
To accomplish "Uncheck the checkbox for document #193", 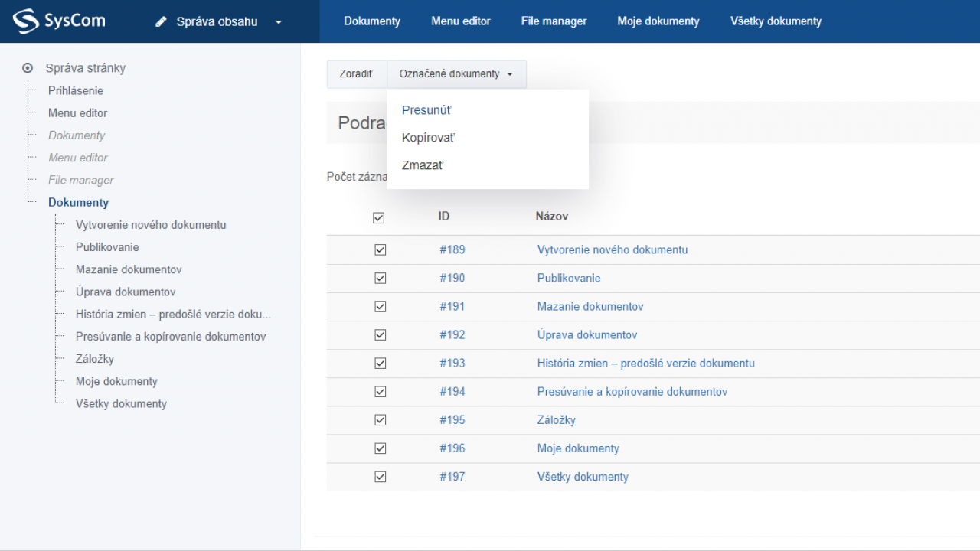I will click(x=380, y=364).
